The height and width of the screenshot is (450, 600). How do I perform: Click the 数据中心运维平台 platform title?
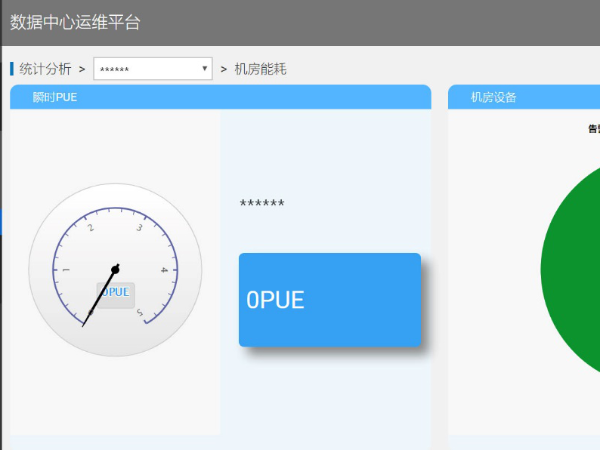[75, 22]
